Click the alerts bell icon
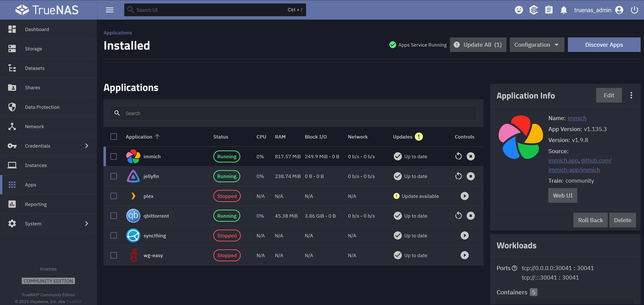This screenshot has width=644, height=305. 563,10
